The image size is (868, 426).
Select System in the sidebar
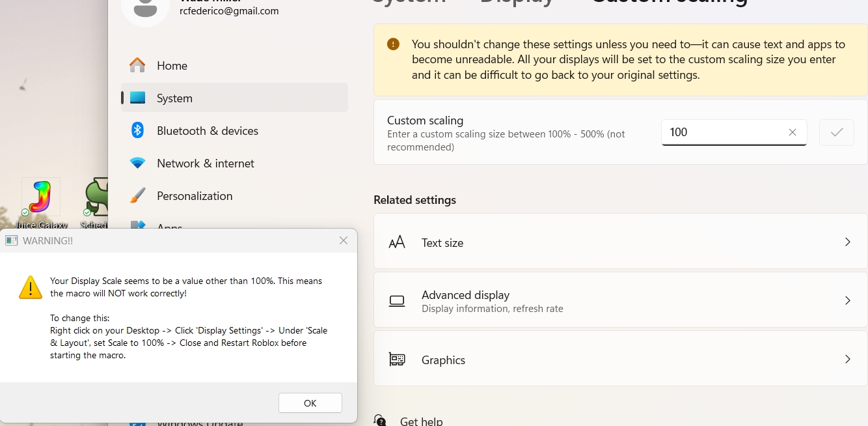point(174,98)
